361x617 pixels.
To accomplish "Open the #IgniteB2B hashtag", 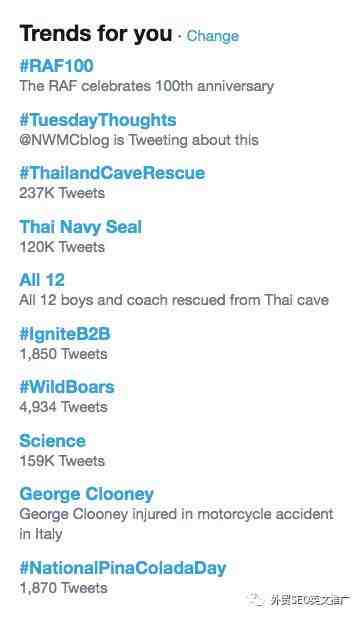I will pos(65,334).
